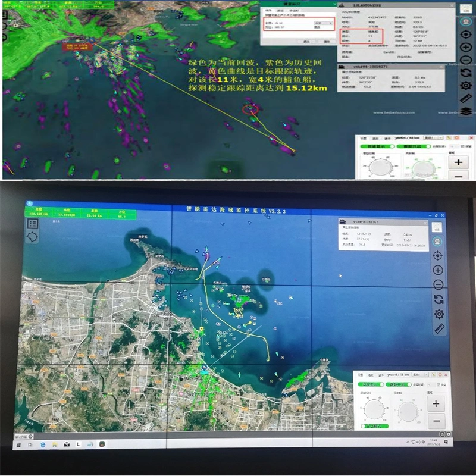Open the minimap thumbnail on upper screen
The image size is (476, 476).
(466, 9)
